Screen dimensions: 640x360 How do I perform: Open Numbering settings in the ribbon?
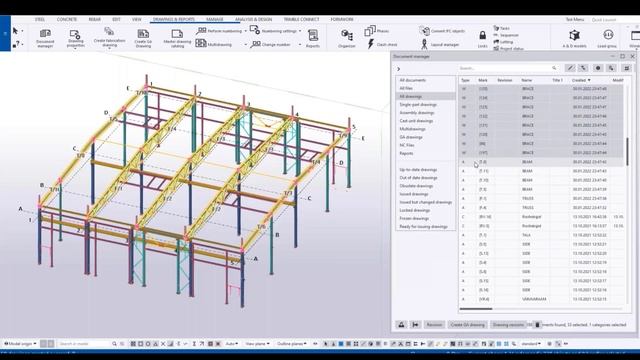point(273,31)
